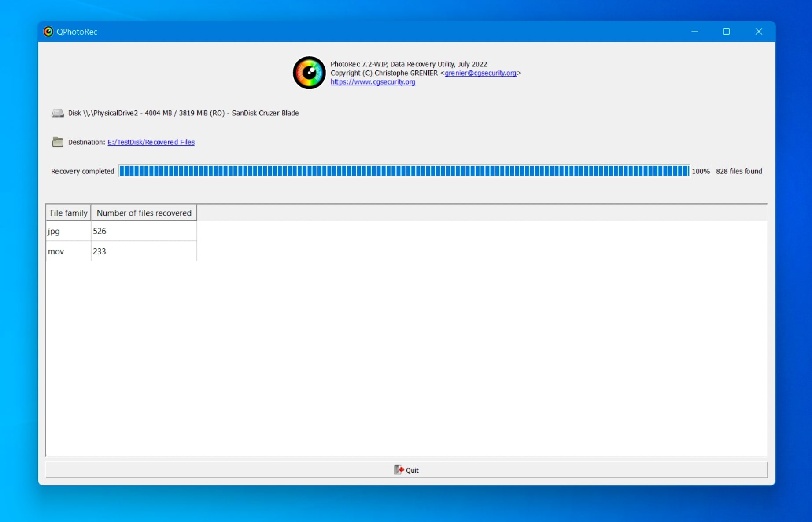Open the https://www.cgsecurity.org link
The image size is (812, 522).
pyautogui.click(x=373, y=82)
